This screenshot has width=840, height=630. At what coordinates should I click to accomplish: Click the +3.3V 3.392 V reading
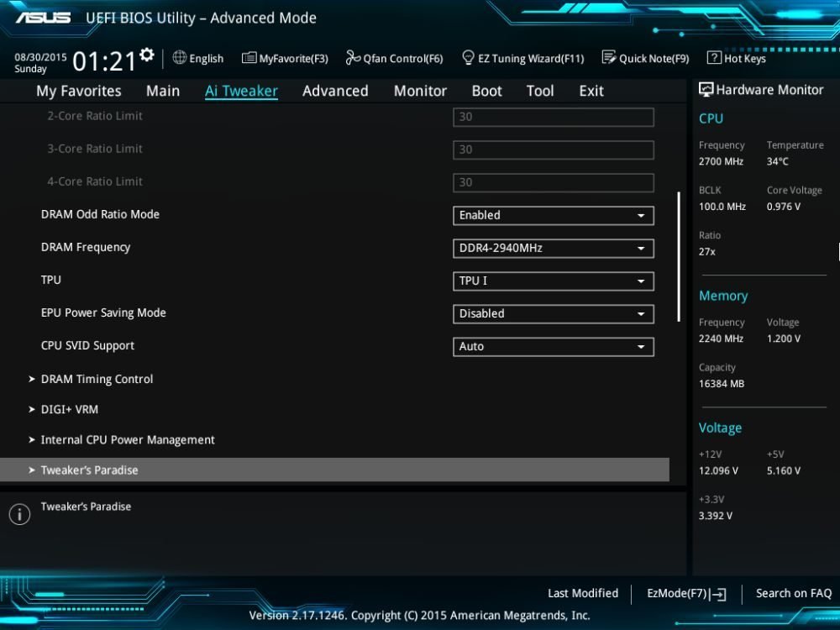(716, 516)
